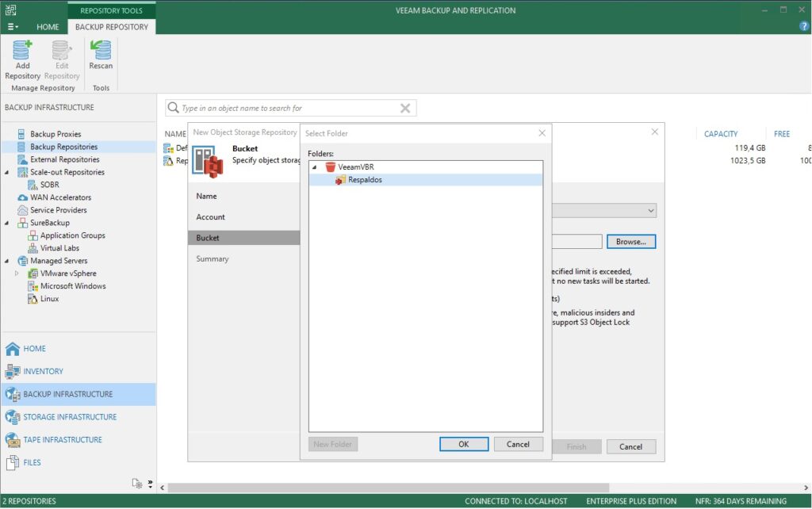The width and height of the screenshot is (812, 509).
Task: Close the Select Folder dialog
Action: [x=542, y=133]
